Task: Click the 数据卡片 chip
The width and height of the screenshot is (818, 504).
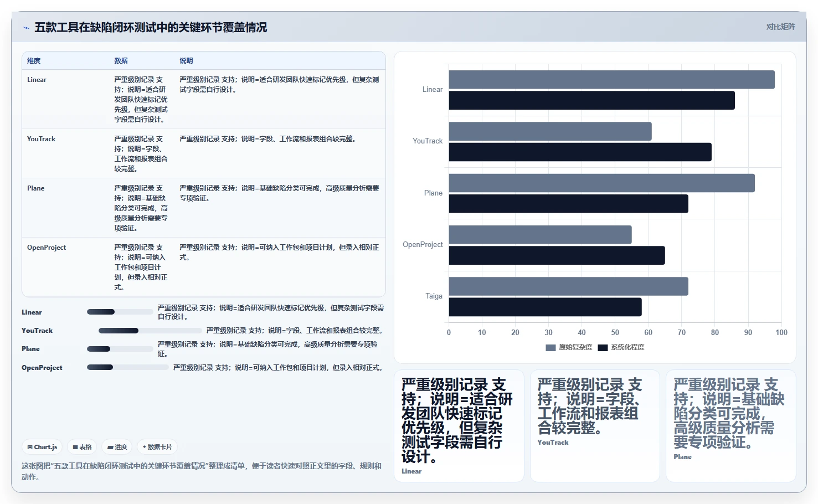Action: 157,447
